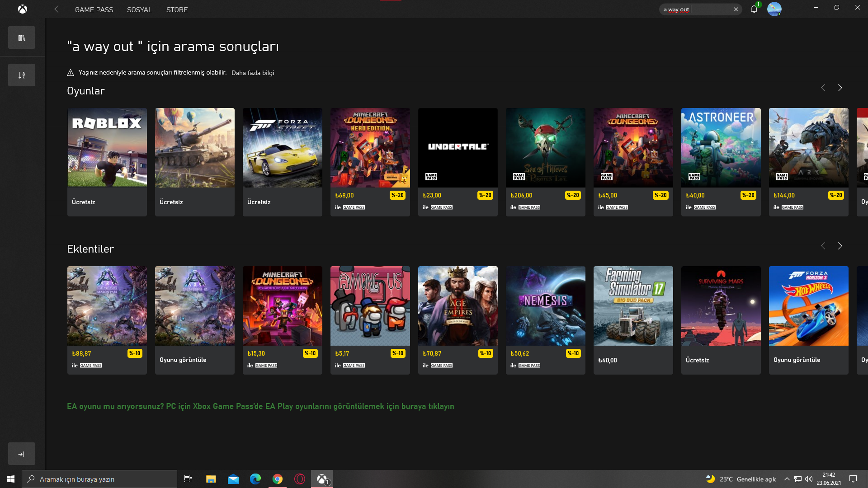Click the Windows taskbar search box
The height and width of the screenshot is (488, 868).
(x=99, y=479)
